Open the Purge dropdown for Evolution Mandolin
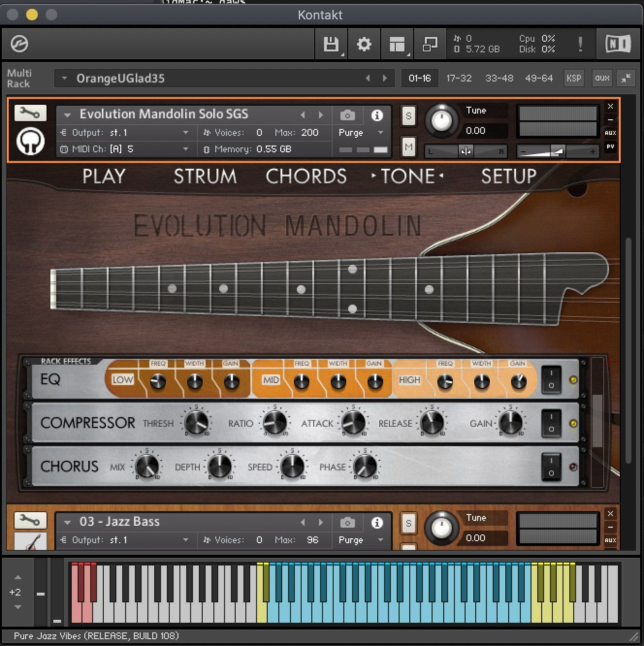The height and width of the screenshot is (646, 644). (x=360, y=132)
